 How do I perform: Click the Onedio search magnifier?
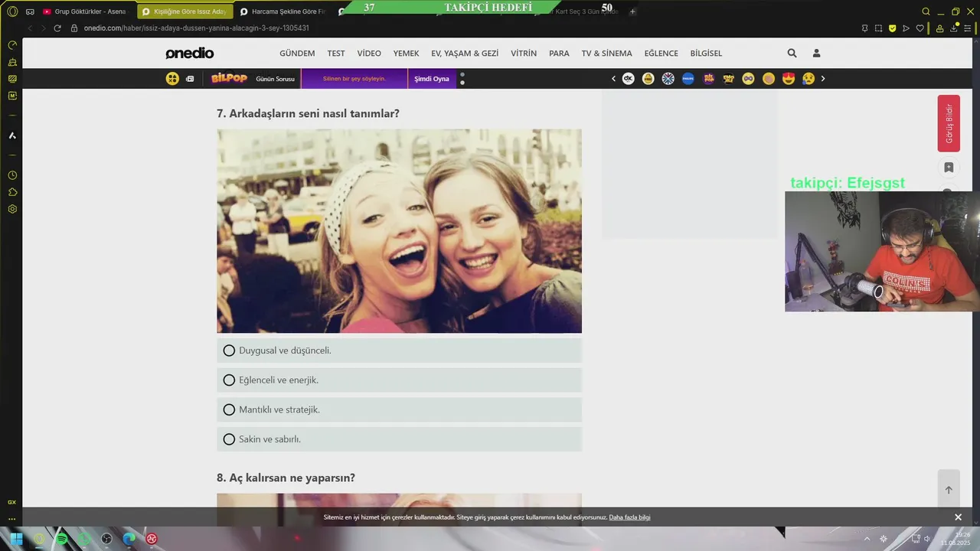coord(792,53)
